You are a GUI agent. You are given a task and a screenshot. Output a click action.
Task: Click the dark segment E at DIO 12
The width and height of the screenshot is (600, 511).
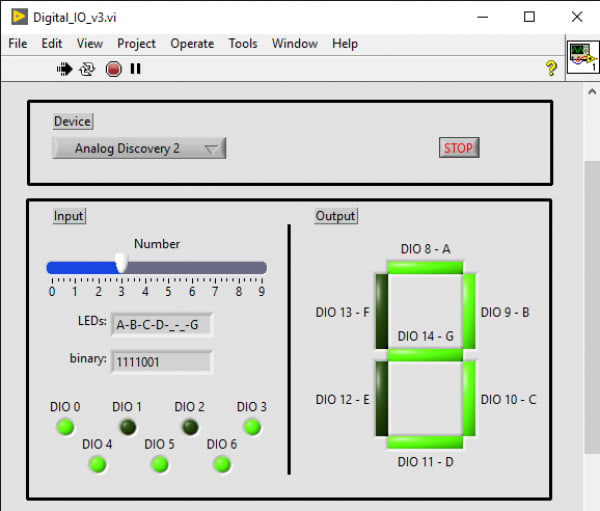382,398
